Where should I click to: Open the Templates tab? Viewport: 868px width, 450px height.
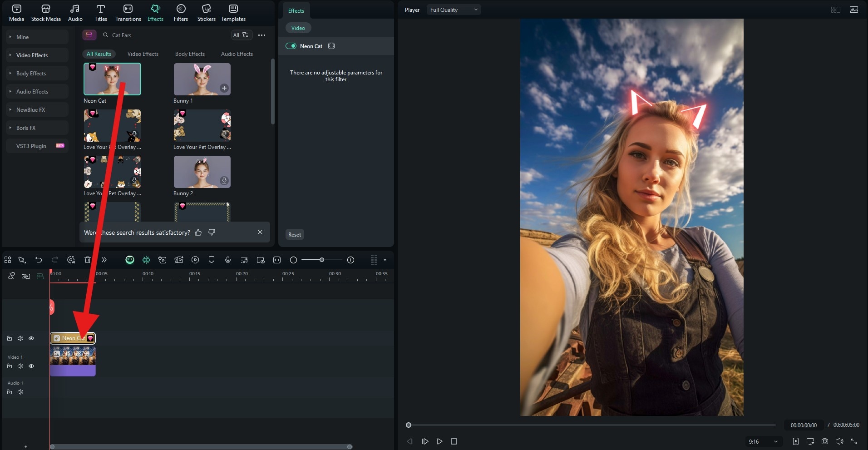point(233,13)
